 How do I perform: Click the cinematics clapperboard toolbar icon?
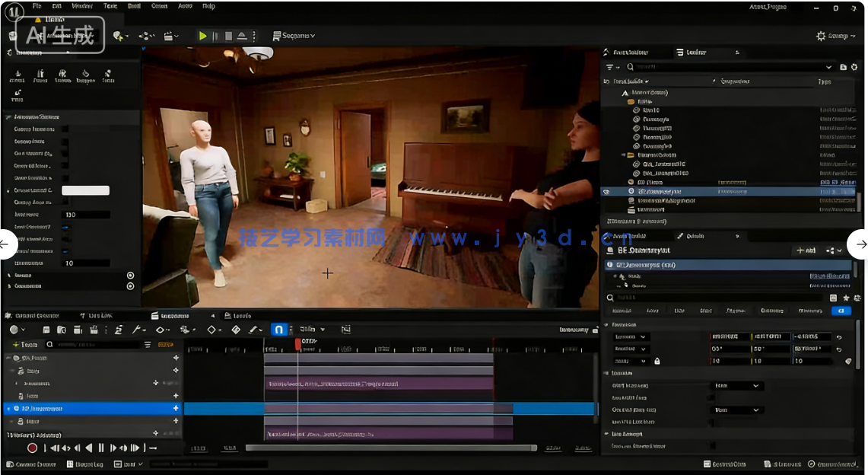(169, 36)
